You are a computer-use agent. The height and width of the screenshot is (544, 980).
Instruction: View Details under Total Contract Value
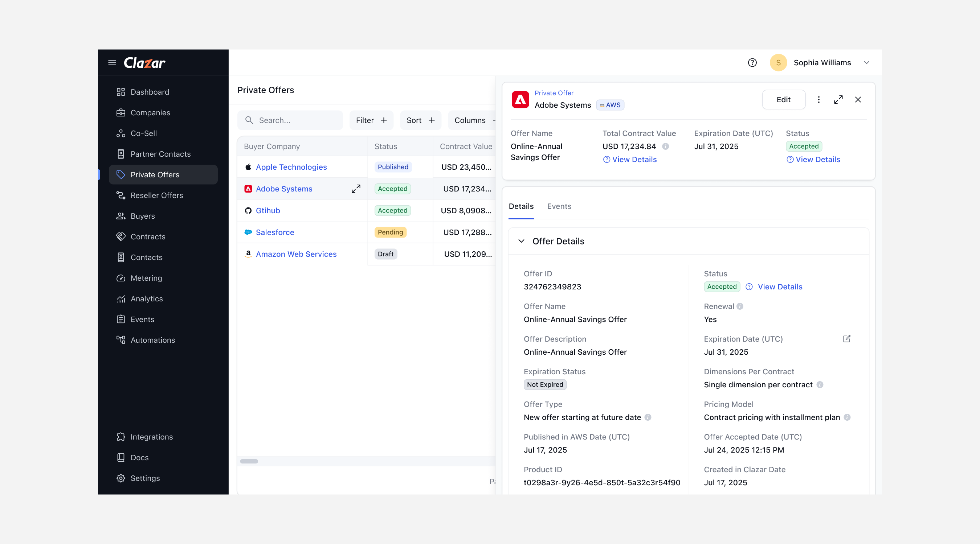coord(630,160)
